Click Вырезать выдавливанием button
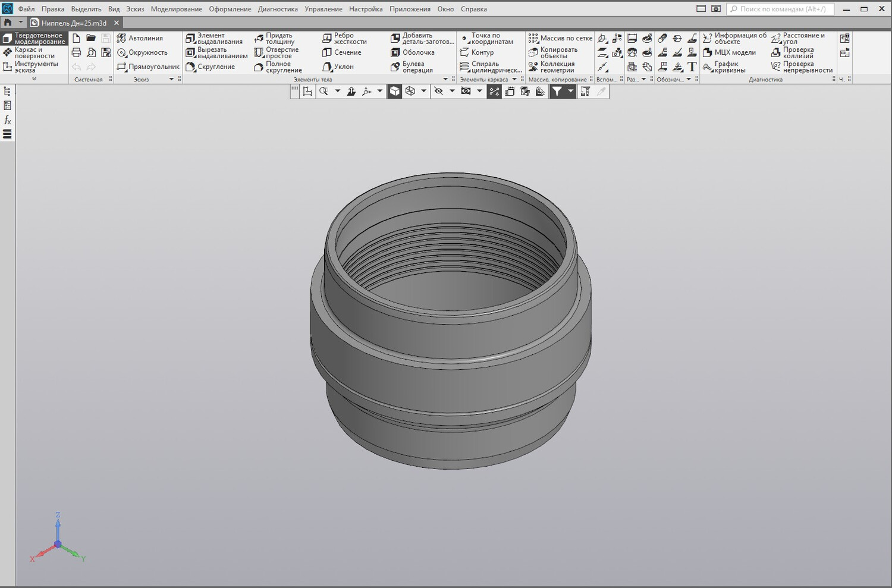This screenshot has width=892, height=588. pyautogui.click(x=216, y=52)
